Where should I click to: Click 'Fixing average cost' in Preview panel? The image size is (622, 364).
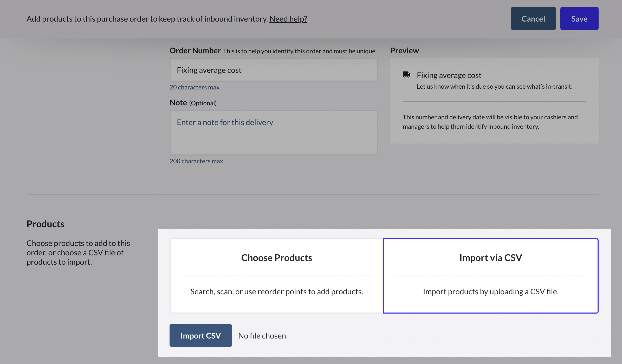click(x=449, y=75)
